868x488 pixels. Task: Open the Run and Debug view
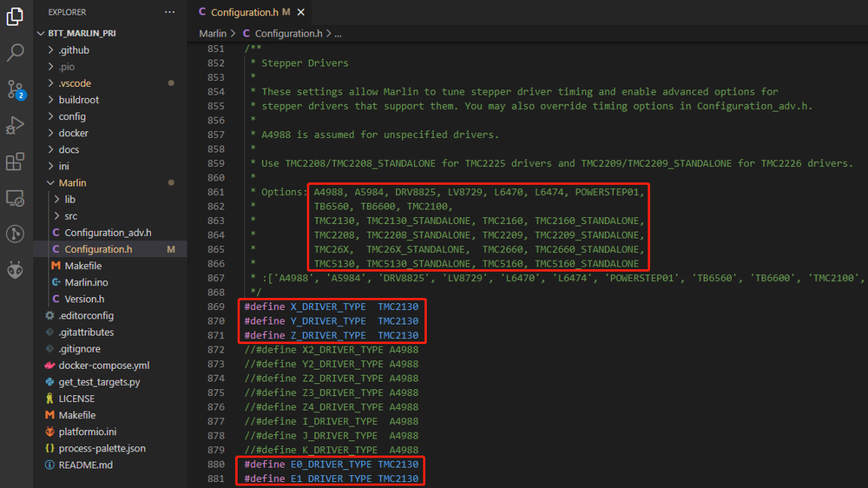[16, 126]
